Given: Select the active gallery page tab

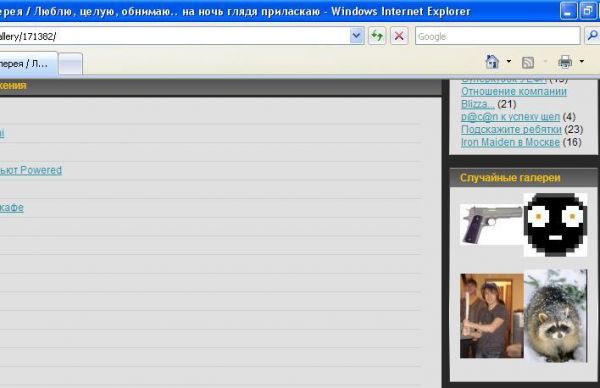Looking at the screenshot, I should tap(28, 64).
